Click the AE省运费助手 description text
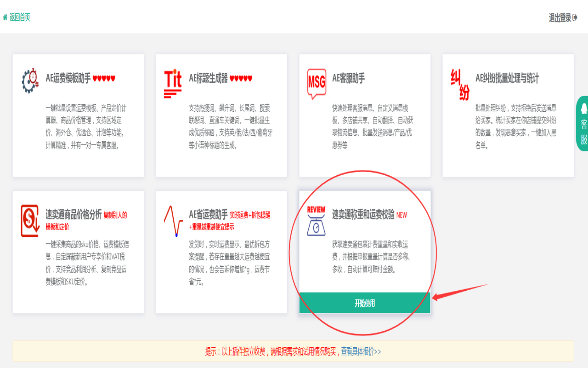This screenshot has width=588, height=368. point(229,263)
